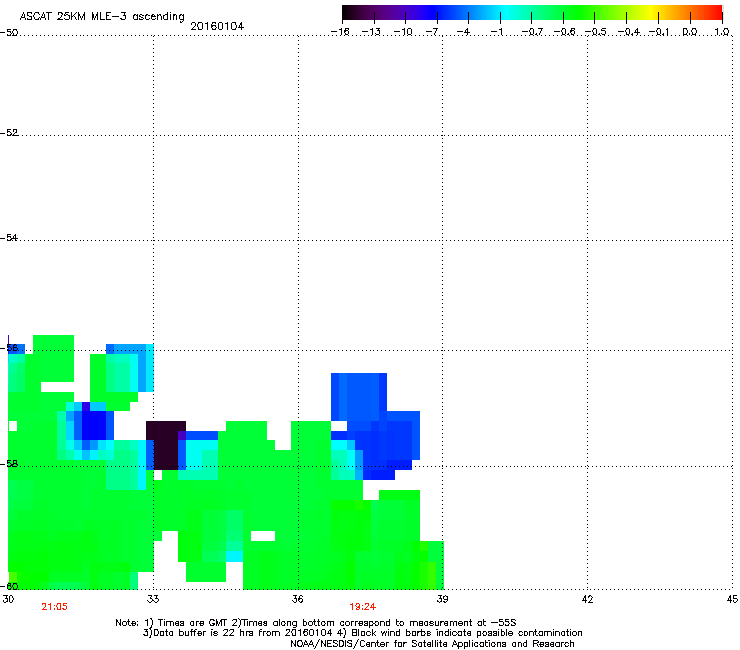Screen dimensions: 740x650
Task: Click the '-50' latitude axis label
Action: point(9,33)
